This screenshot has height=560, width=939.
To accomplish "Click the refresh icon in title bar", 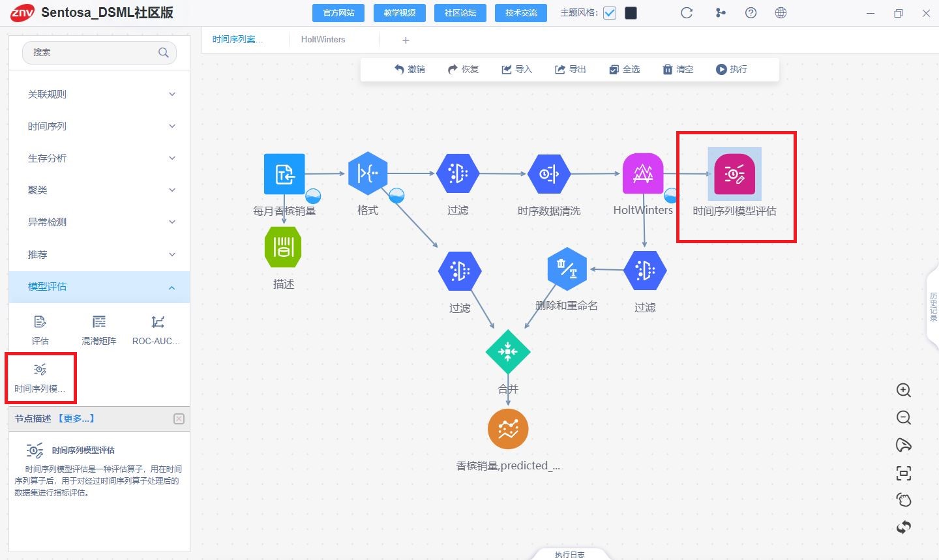I will [687, 13].
